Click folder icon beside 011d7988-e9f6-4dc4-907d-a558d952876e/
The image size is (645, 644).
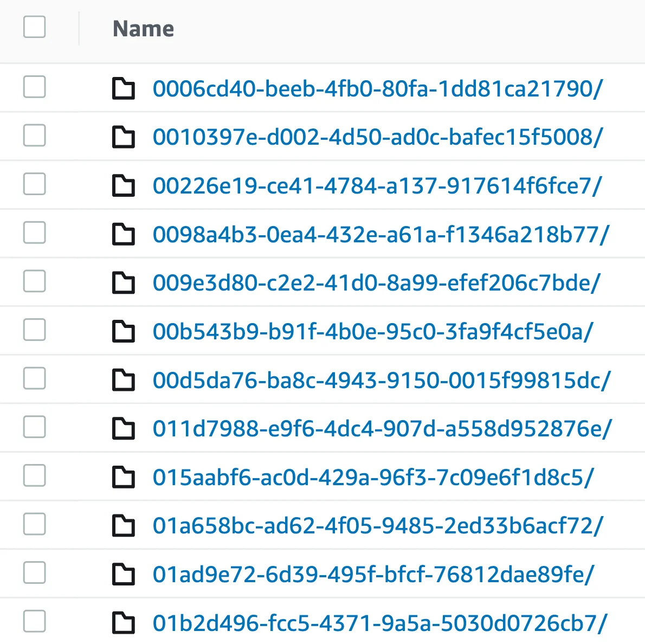click(x=123, y=428)
